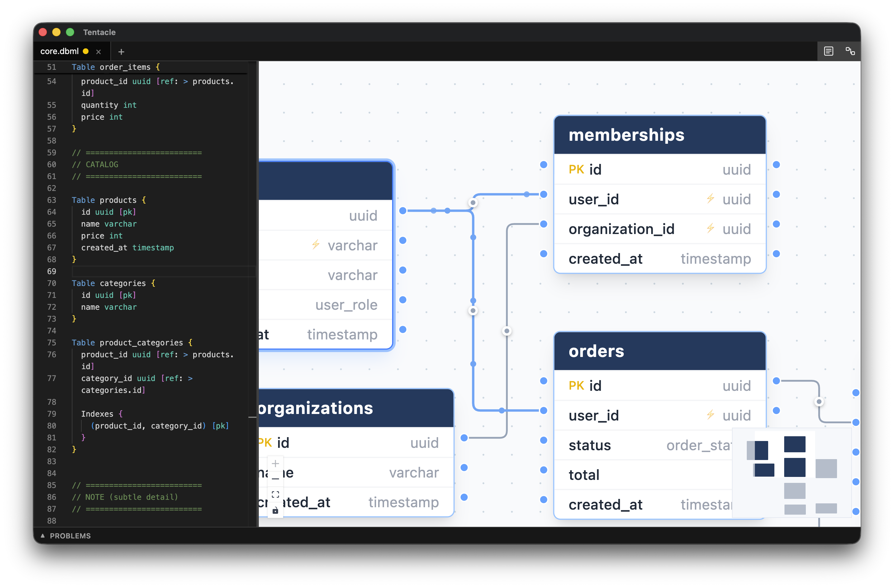Switch to the diagram view icon
This screenshot has width=894, height=588.
(850, 51)
